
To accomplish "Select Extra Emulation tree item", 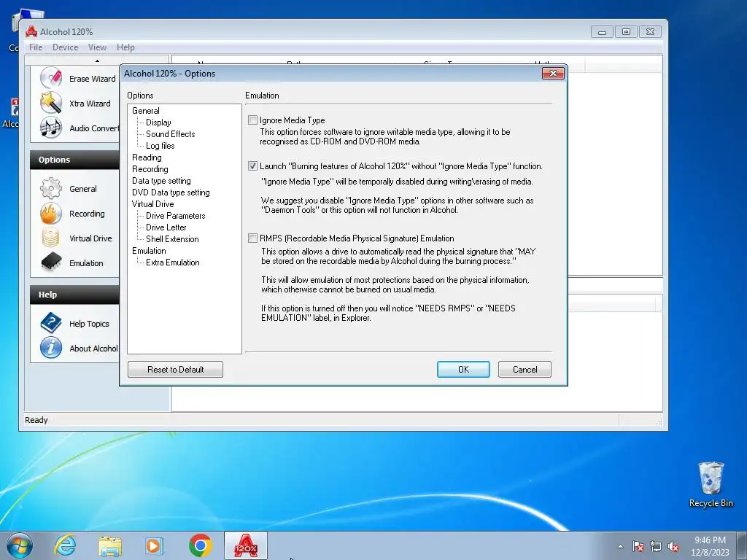I will coord(172,262).
